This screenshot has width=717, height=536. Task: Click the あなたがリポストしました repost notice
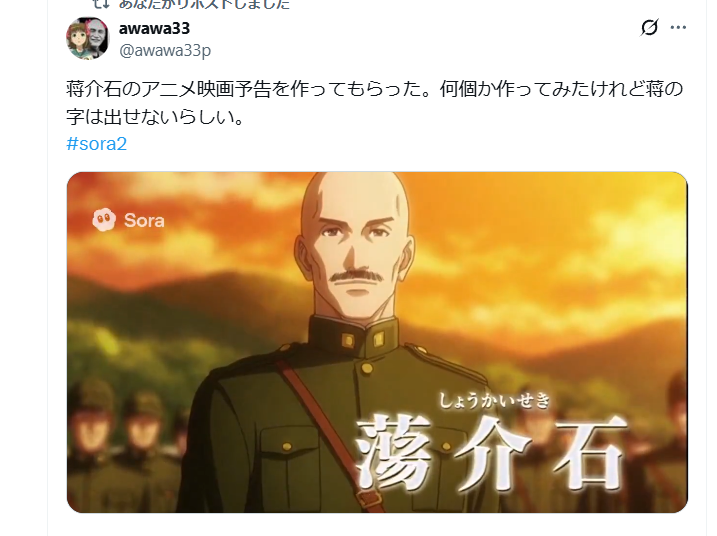pyautogui.click(x=204, y=4)
